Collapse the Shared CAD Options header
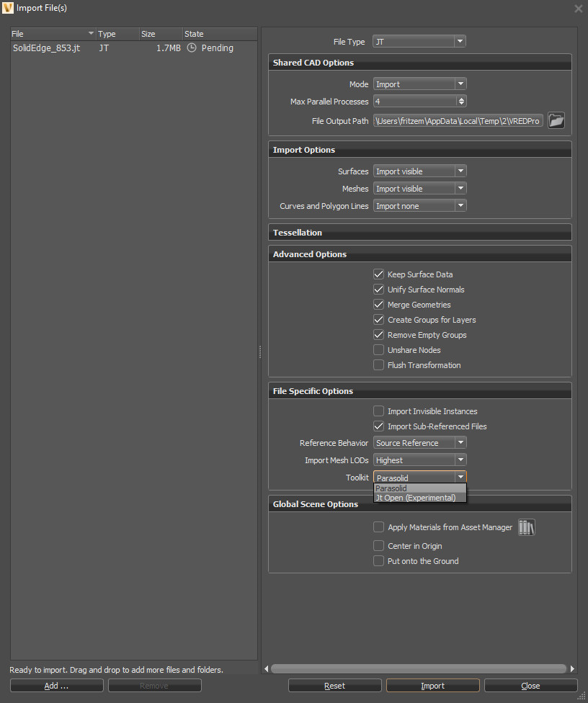Image resolution: width=588 pixels, height=703 pixels. (x=420, y=63)
